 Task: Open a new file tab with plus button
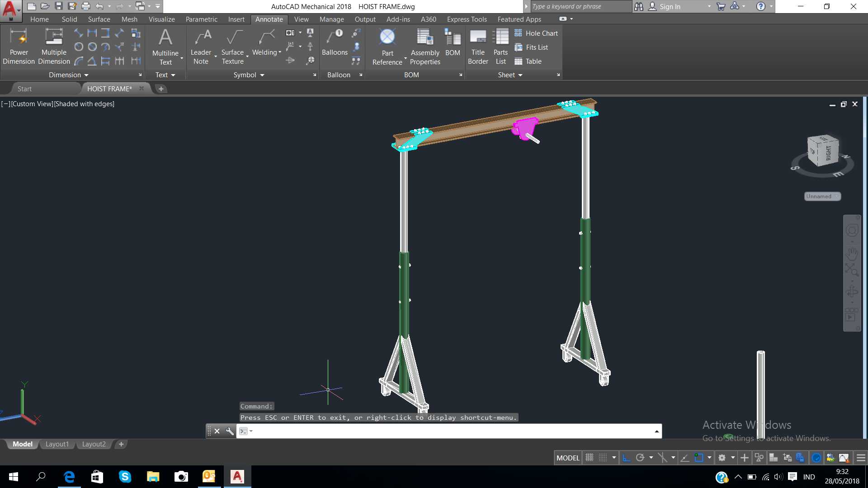pos(161,89)
